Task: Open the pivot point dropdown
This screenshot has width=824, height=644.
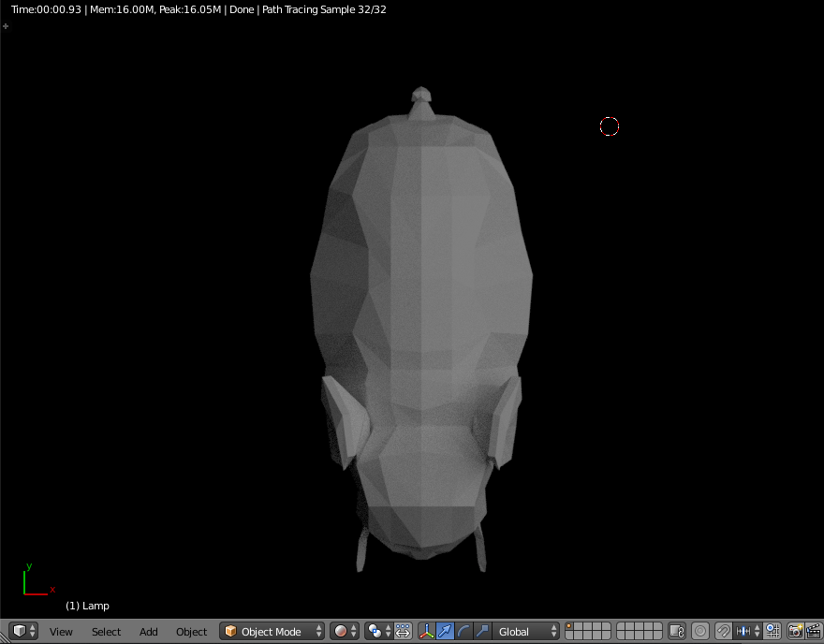Action: [x=379, y=631]
